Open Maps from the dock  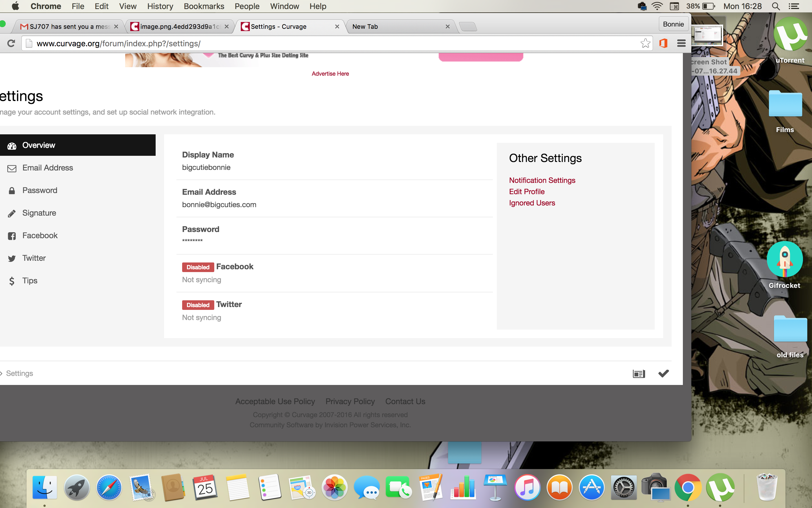(x=302, y=487)
